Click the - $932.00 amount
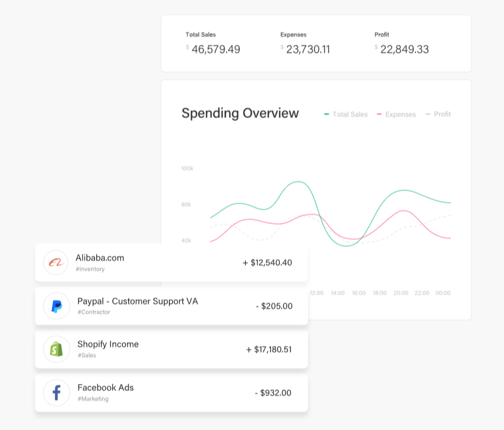Viewport: 504px width, 430px height. click(273, 393)
